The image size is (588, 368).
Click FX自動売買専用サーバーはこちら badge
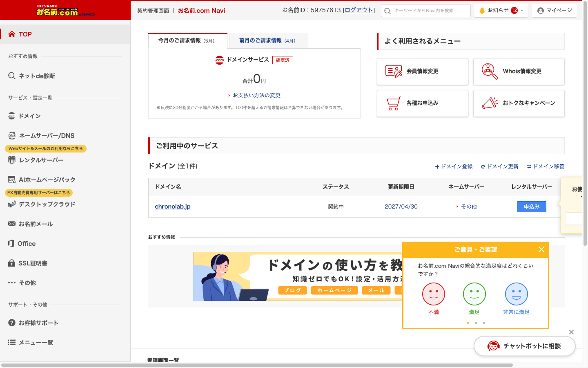pos(39,193)
